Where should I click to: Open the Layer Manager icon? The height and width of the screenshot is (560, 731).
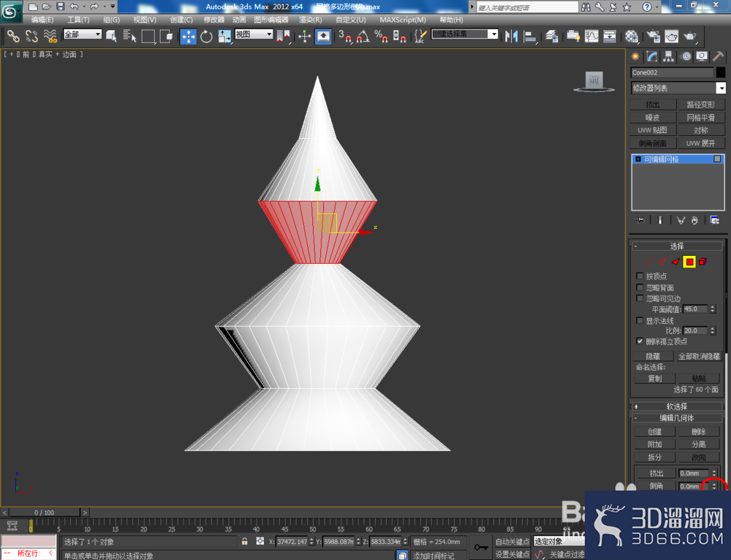(x=552, y=36)
